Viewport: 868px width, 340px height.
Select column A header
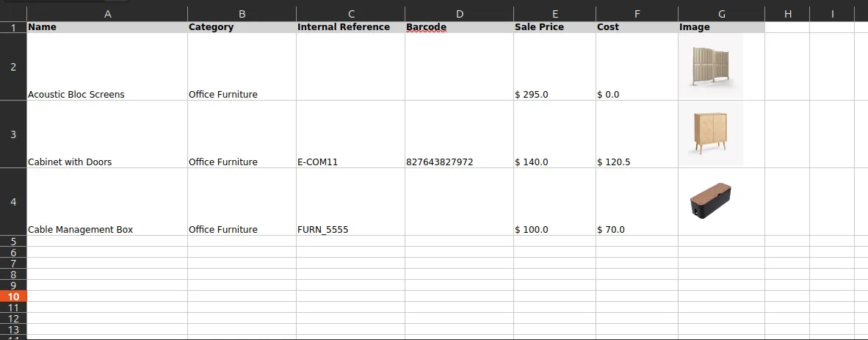click(x=107, y=15)
